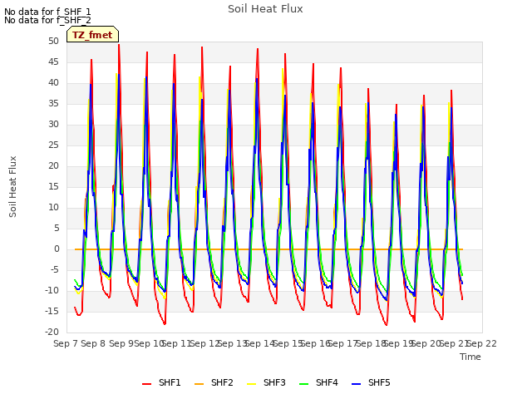This screenshot has width=532, height=399.
Task: Click the y-axis value 35
Action: pos(53,103)
